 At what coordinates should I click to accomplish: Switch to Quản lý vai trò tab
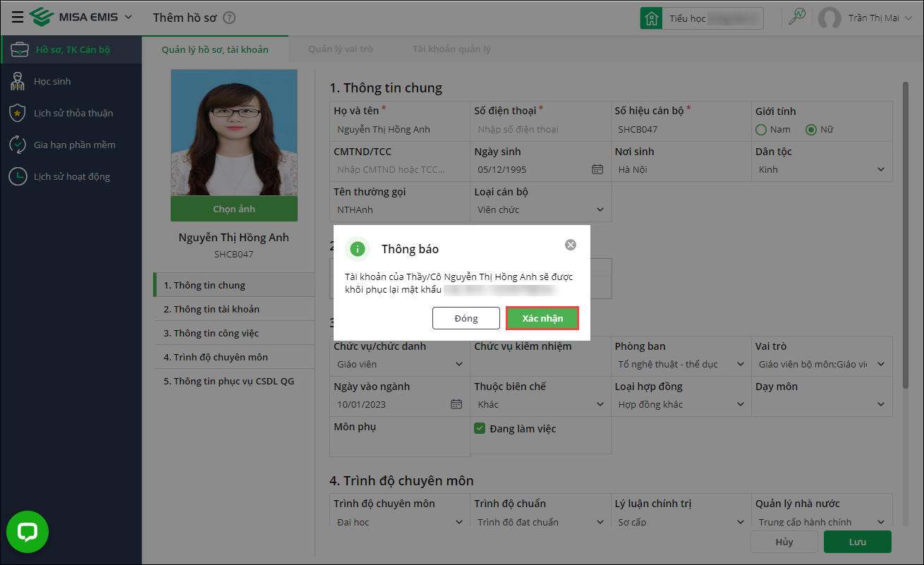pos(341,49)
